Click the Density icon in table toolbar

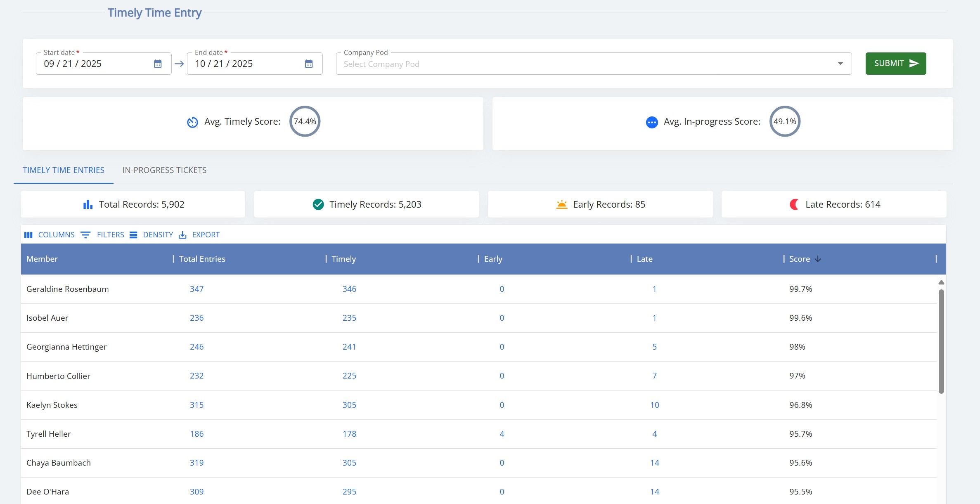133,235
